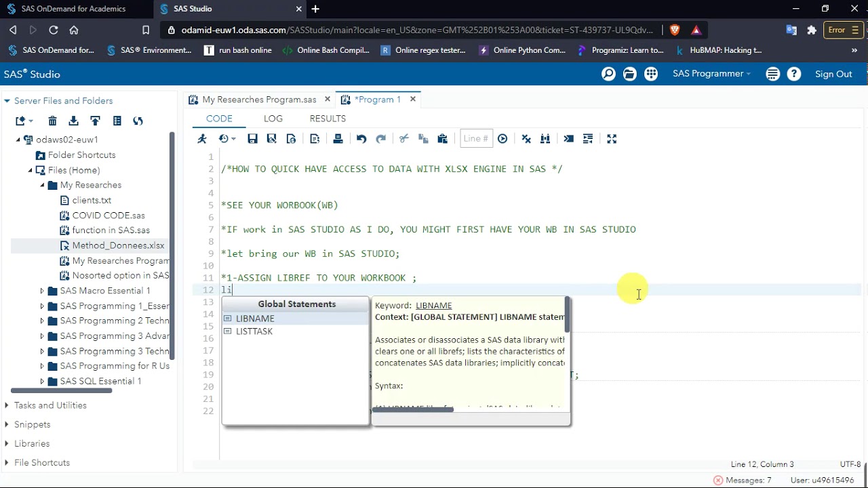Paste from clipboard into editor
The height and width of the screenshot is (488, 868).
click(x=443, y=139)
